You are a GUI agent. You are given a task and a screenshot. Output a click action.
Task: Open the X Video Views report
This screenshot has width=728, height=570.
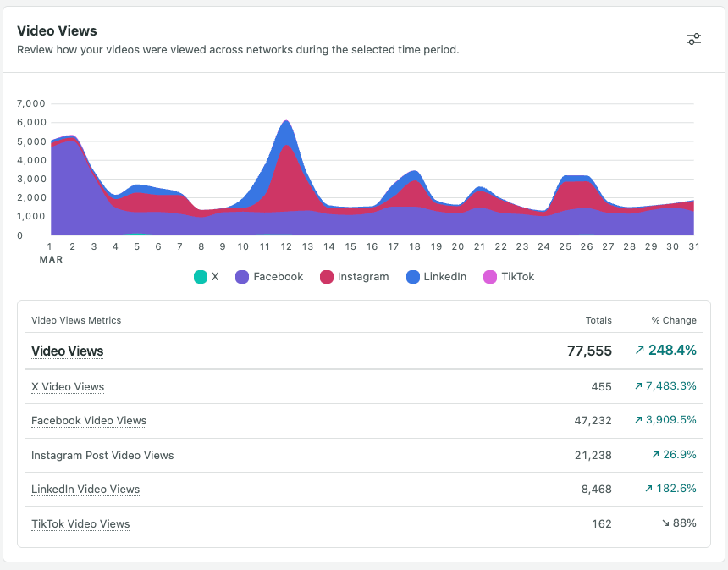(68, 387)
